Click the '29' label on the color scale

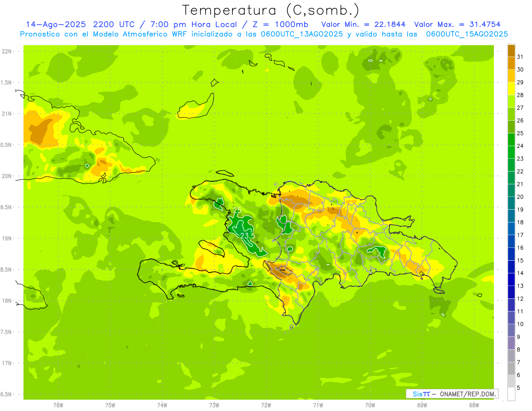(520, 82)
